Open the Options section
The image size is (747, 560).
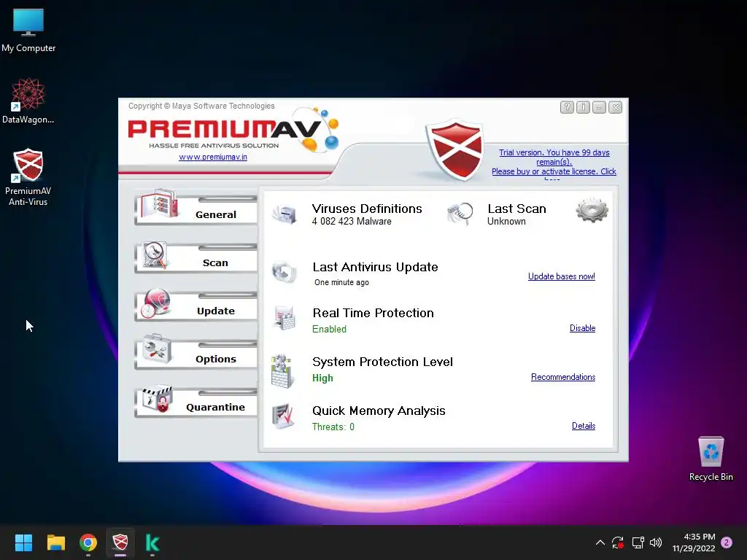coord(196,354)
